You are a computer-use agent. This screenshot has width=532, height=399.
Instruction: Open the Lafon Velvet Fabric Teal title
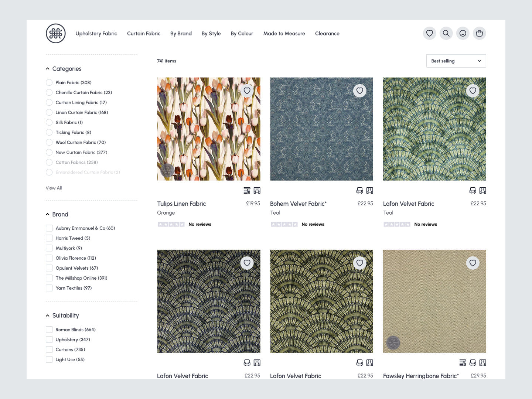point(408,204)
